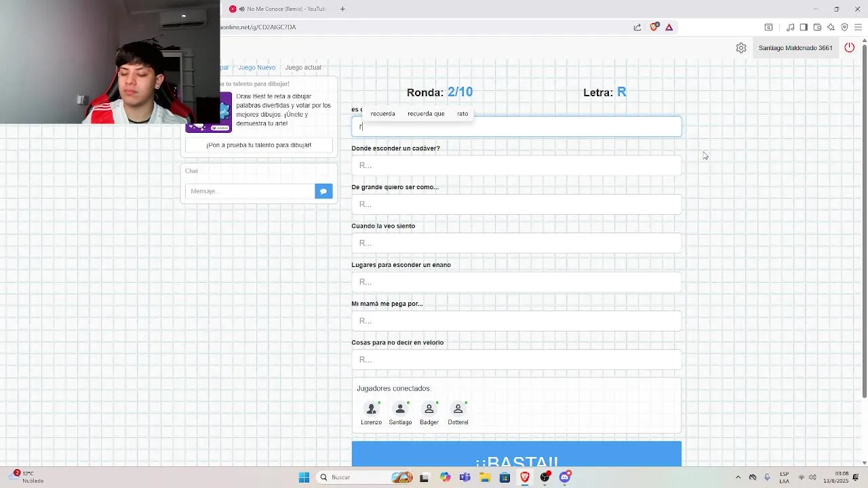868x488 pixels.
Task: Open Microsoft Teams from the taskbar
Action: pos(465,477)
